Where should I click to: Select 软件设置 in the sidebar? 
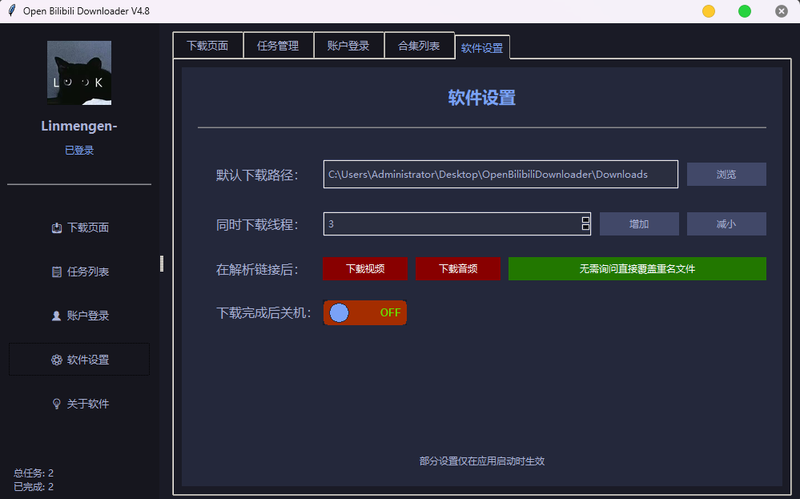coord(80,360)
